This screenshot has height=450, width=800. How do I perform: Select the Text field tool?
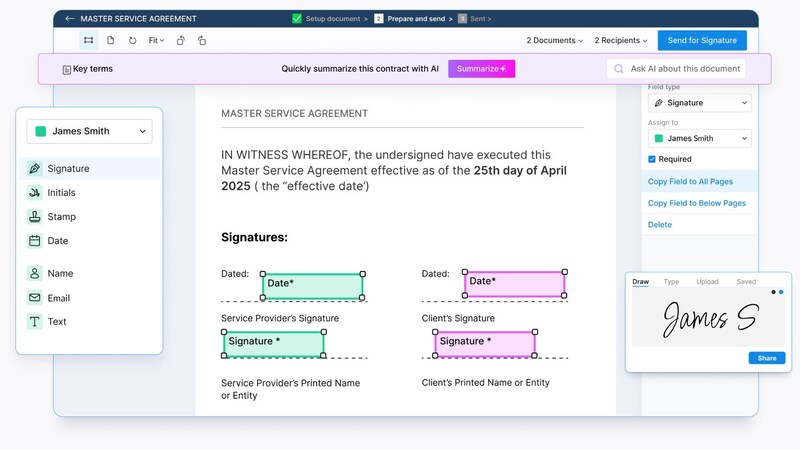click(x=56, y=322)
